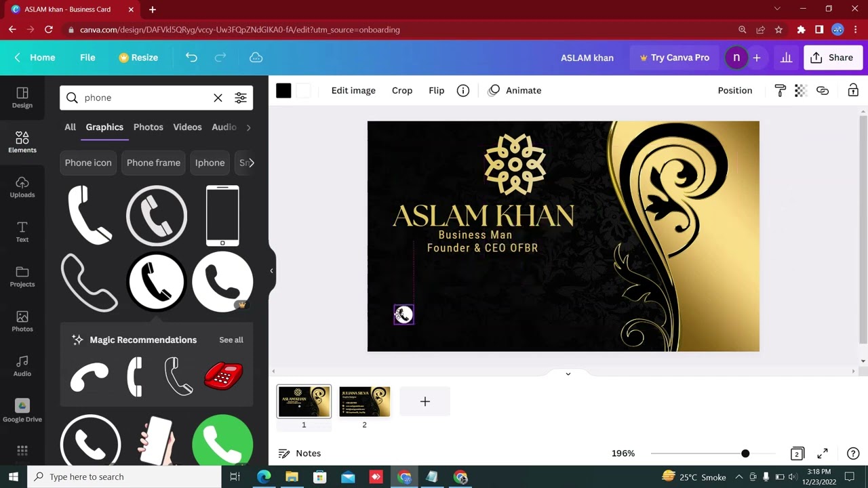The height and width of the screenshot is (488, 868).
Task: Open the help question mark
Action: pyautogui.click(x=853, y=453)
